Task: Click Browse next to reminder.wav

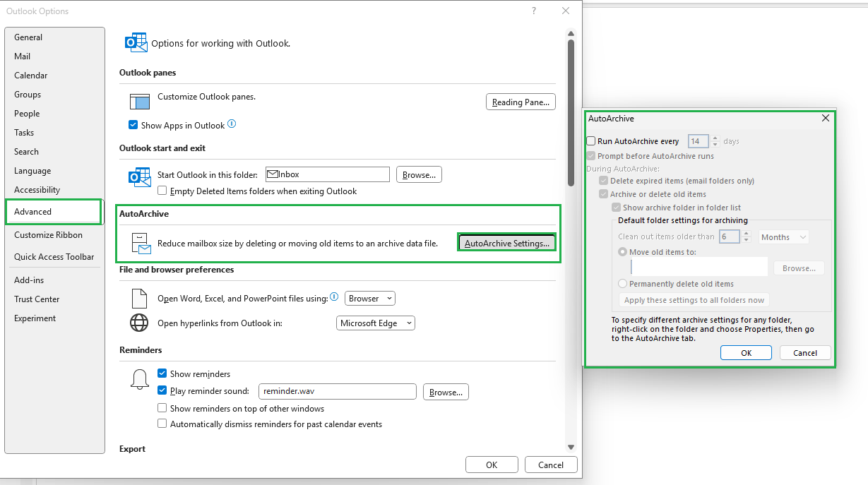Action: [446, 392]
